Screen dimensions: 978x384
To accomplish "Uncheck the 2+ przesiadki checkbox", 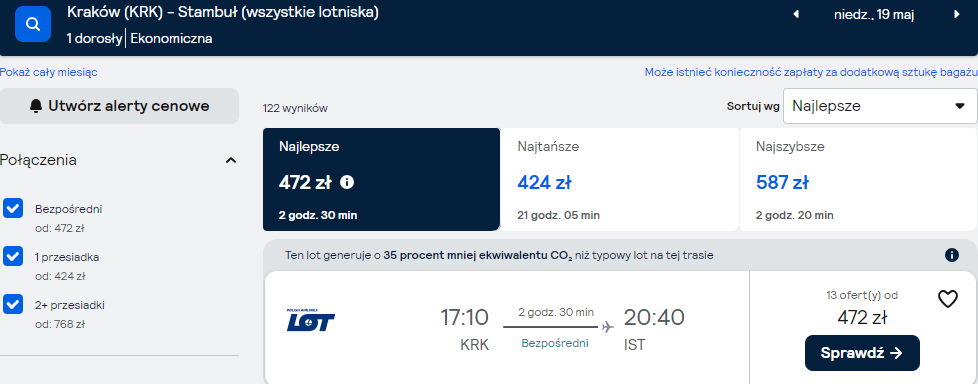I will pyautogui.click(x=13, y=304).
